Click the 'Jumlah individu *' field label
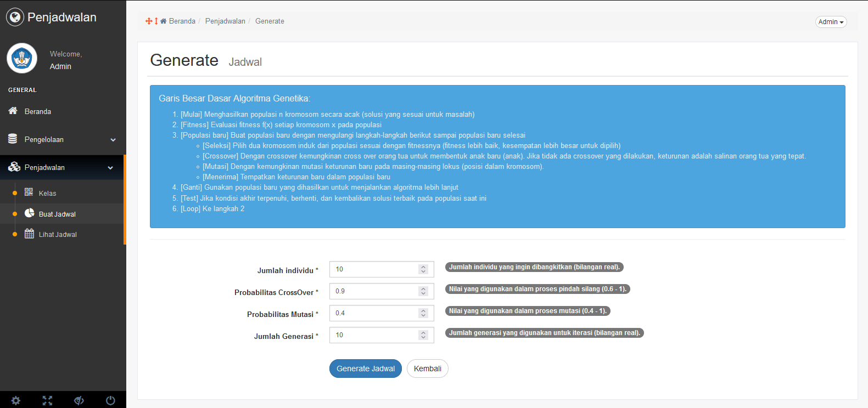This screenshot has height=408, width=868. pyautogui.click(x=288, y=270)
